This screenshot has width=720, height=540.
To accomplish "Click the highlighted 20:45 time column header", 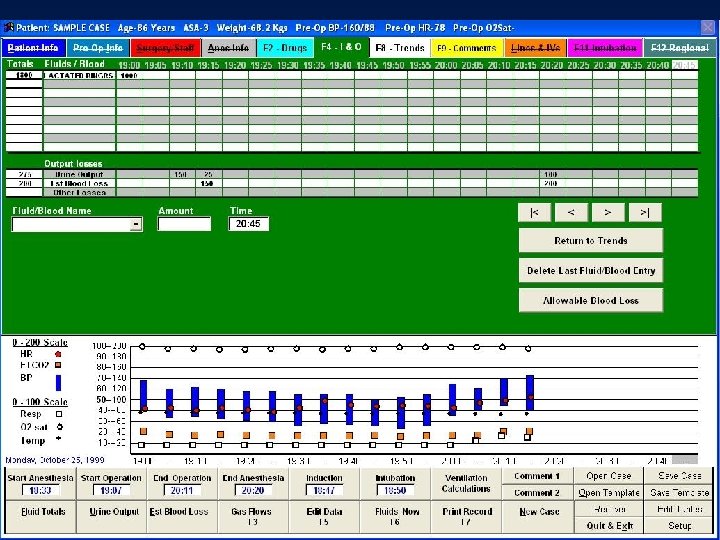I will [x=685, y=65].
